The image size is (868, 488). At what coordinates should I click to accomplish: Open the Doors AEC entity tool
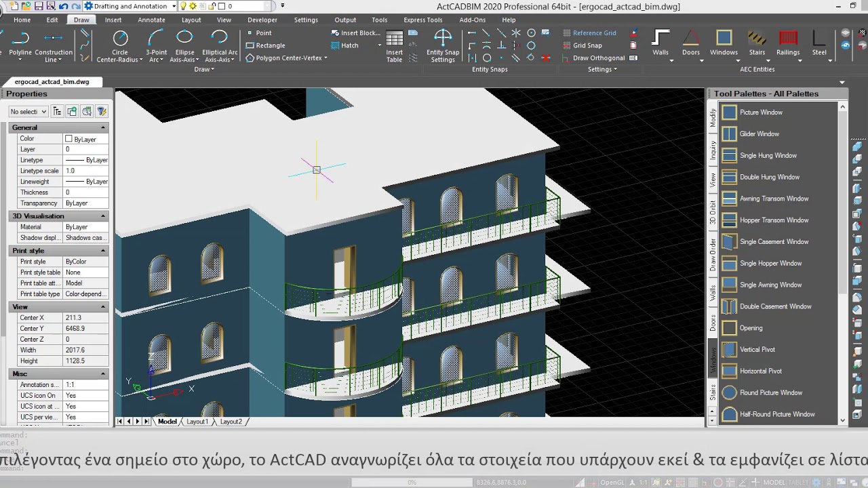(691, 45)
